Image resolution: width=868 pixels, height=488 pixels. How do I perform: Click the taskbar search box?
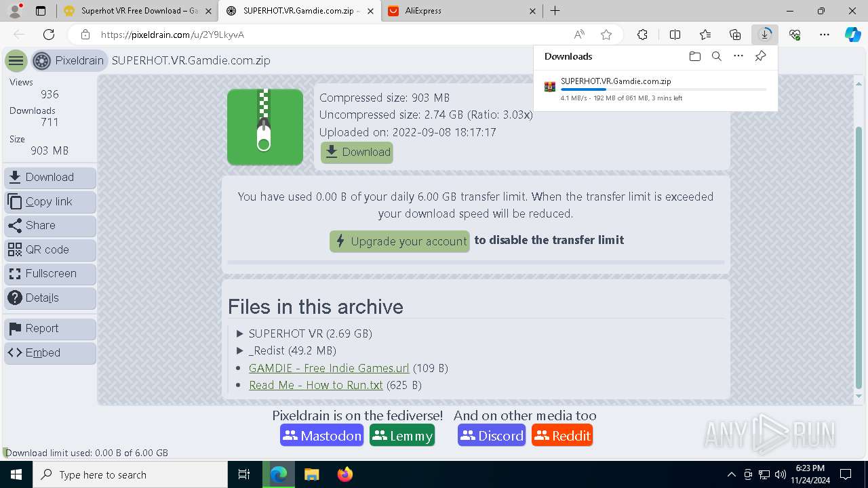coord(130,474)
